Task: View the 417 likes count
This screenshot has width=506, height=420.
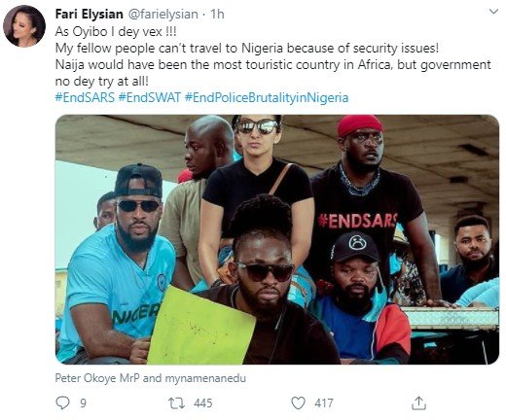Action: click(x=324, y=403)
